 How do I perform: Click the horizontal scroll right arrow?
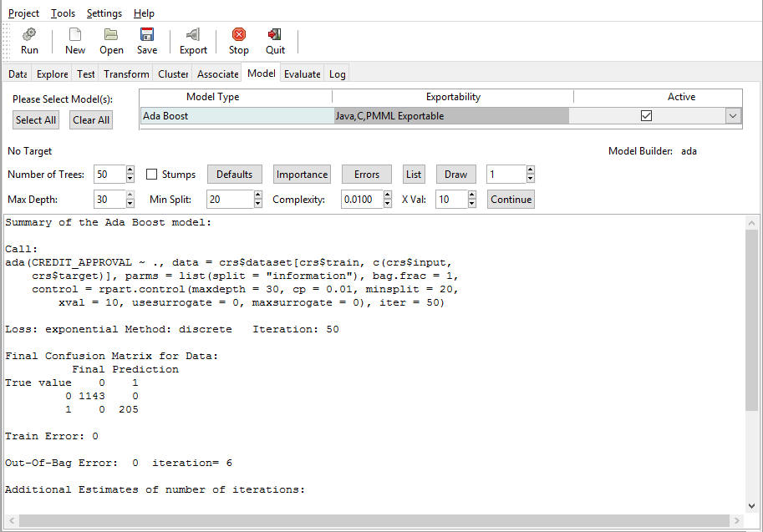pos(737,521)
